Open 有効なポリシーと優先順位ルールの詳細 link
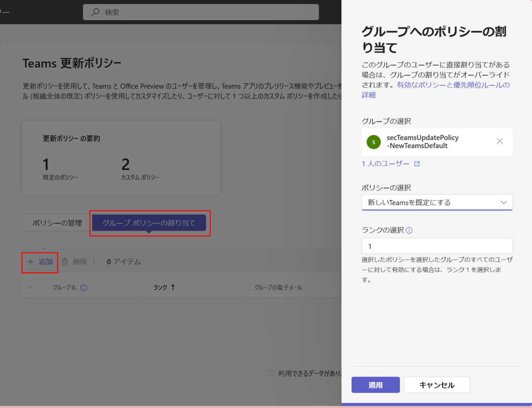532x408 pixels. point(436,90)
